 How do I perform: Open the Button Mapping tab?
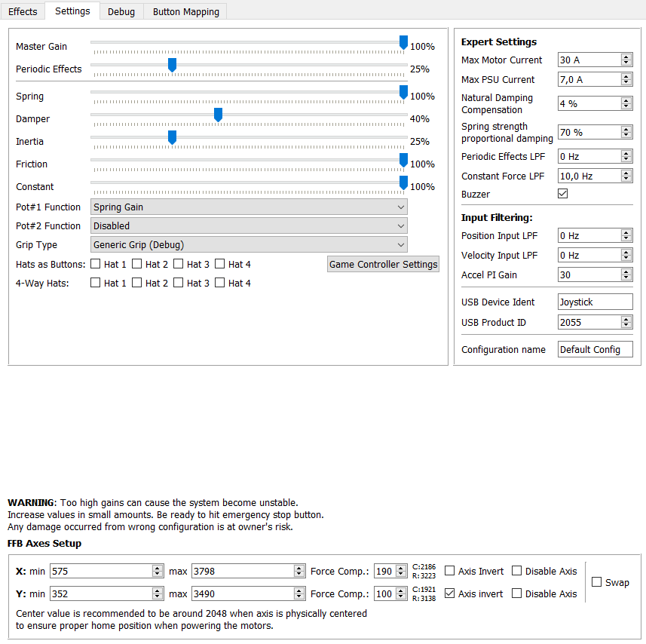tap(185, 11)
